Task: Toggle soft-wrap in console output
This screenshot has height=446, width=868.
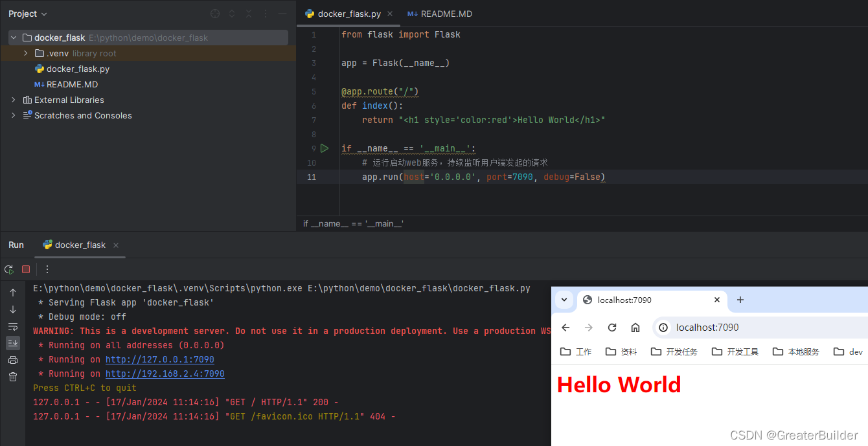Action: coord(12,326)
